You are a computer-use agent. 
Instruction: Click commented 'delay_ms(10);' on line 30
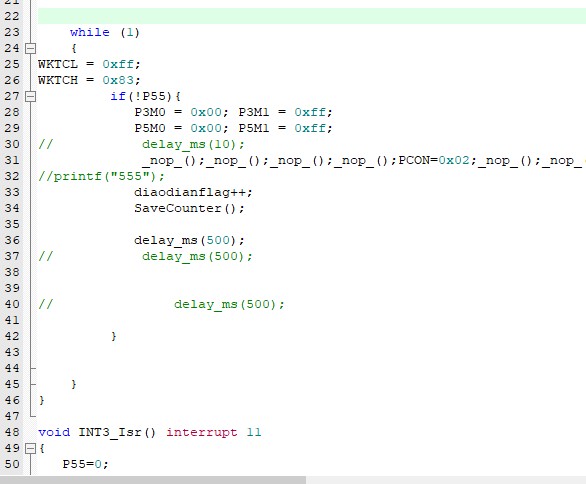pyautogui.click(x=193, y=145)
